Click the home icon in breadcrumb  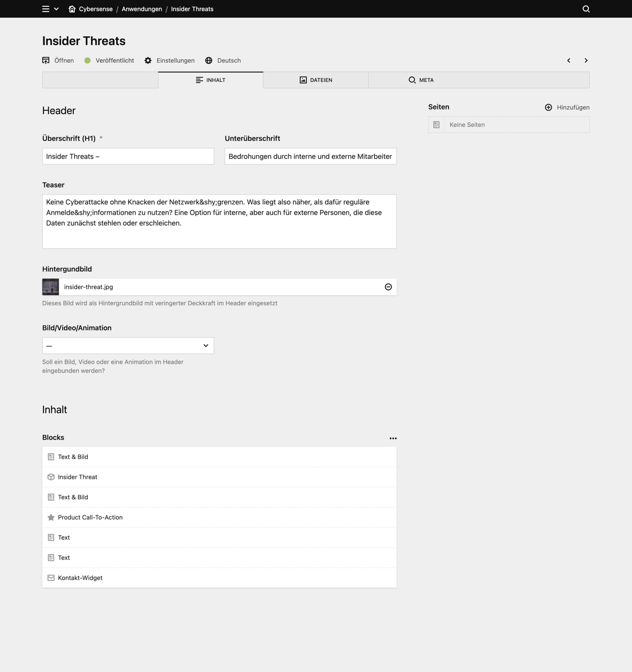72,9
